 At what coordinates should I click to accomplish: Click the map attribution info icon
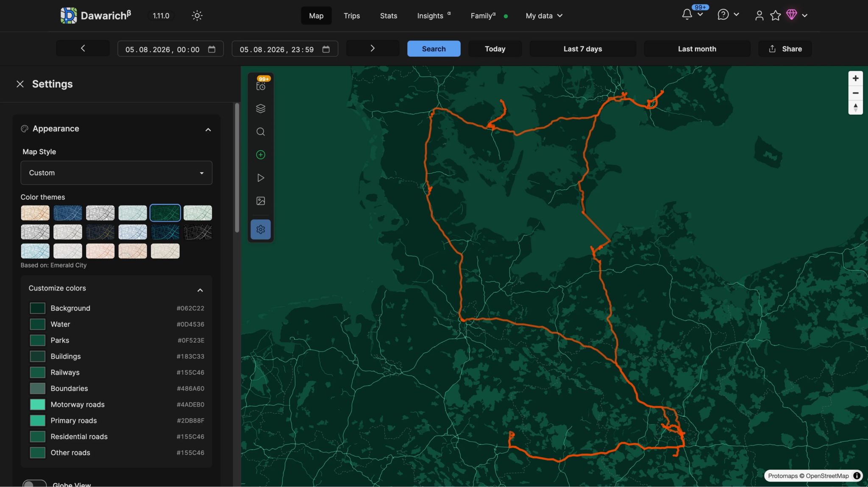857,476
